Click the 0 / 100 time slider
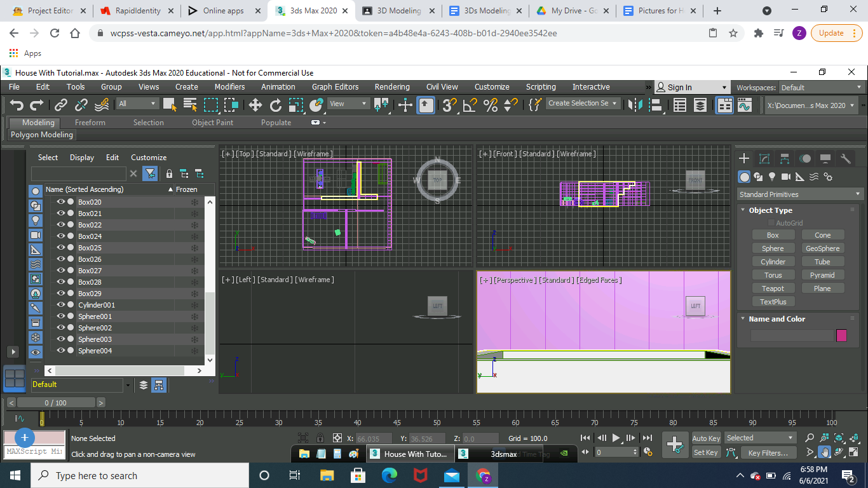The width and height of the screenshot is (868, 488). 55,403
